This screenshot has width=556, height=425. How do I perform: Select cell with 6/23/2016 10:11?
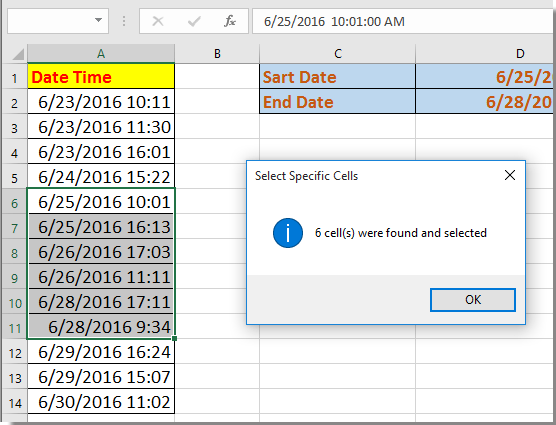click(101, 102)
